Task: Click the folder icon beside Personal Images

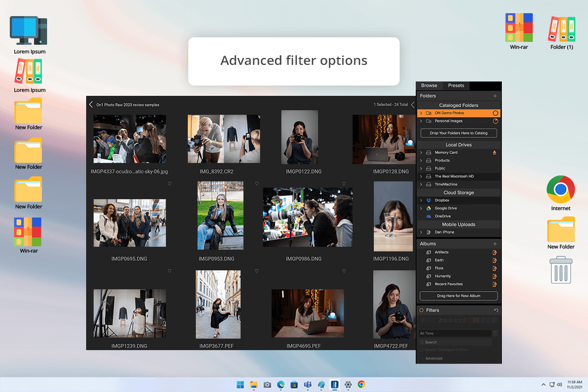Action: coord(428,121)
